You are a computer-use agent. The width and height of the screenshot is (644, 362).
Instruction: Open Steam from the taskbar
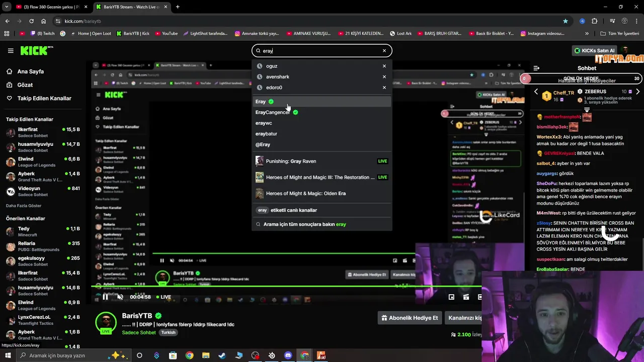(222, 355)
